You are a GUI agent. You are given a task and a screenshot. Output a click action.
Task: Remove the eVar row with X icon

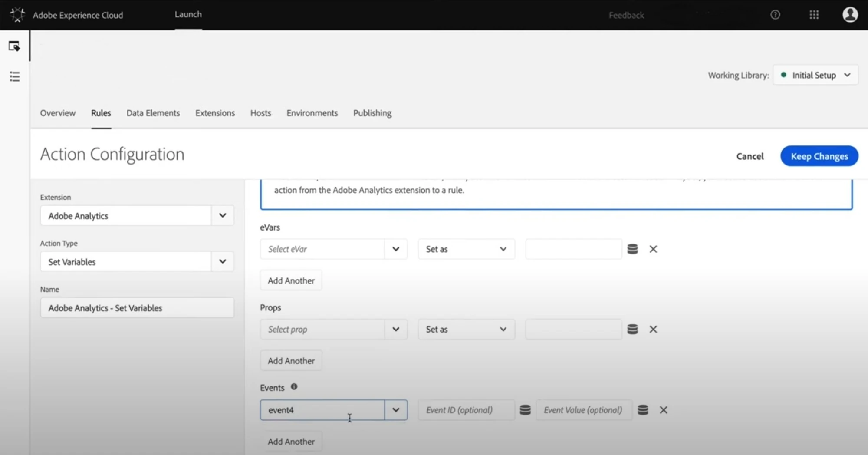pyautogui.click(x=653, y=249)
